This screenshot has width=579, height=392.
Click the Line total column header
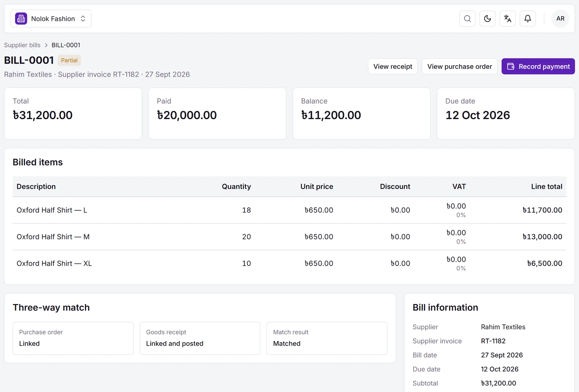click(x=546, y=186)
